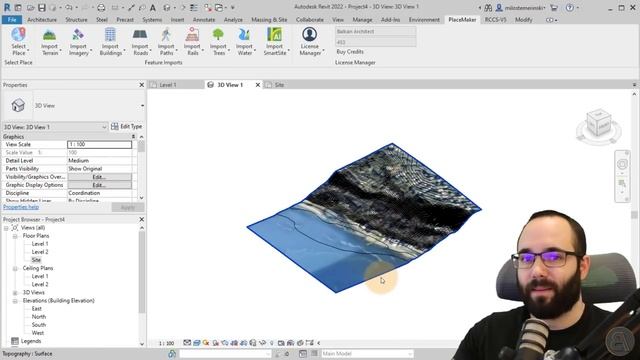Click the 1 : 100 scale in view control bar
Viewport: 640px width, 360px height.
(x=166, y=343)
